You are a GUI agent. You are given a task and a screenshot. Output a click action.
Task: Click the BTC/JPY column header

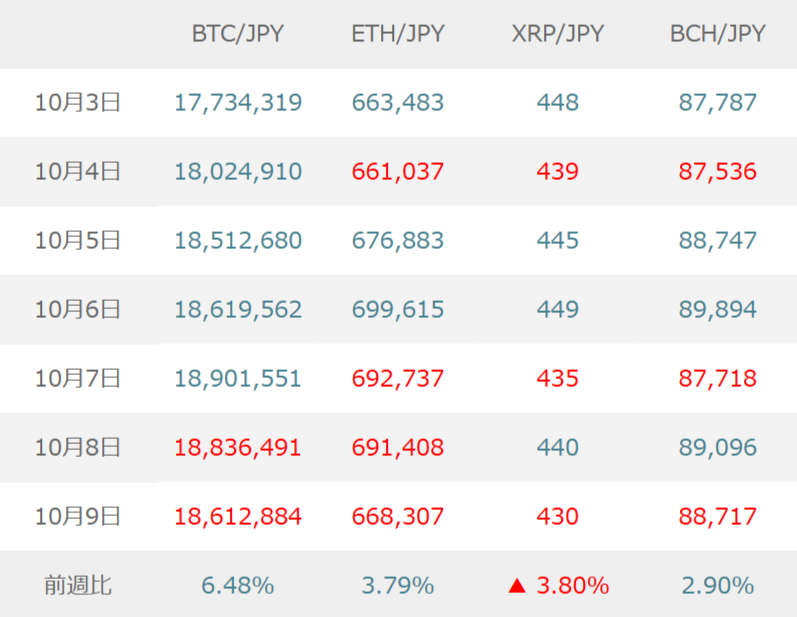pos(238,34)
